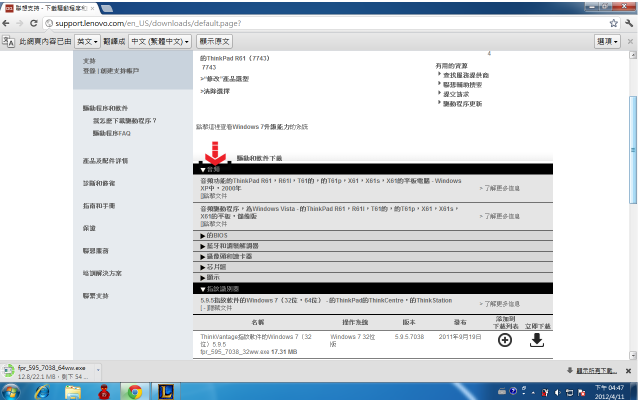Go back with the browser back arrow
640x400 pixels.
(x=6, y=23)
